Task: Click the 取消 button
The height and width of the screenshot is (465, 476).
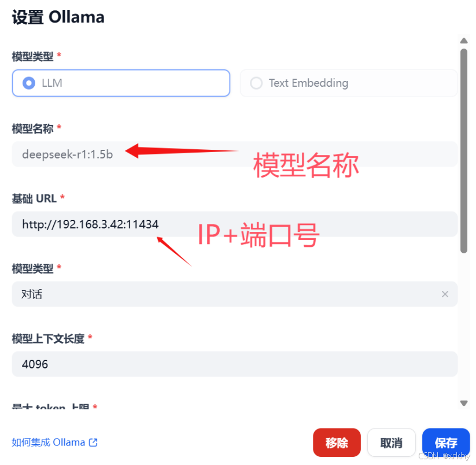Action: click(x=392, y=442)
